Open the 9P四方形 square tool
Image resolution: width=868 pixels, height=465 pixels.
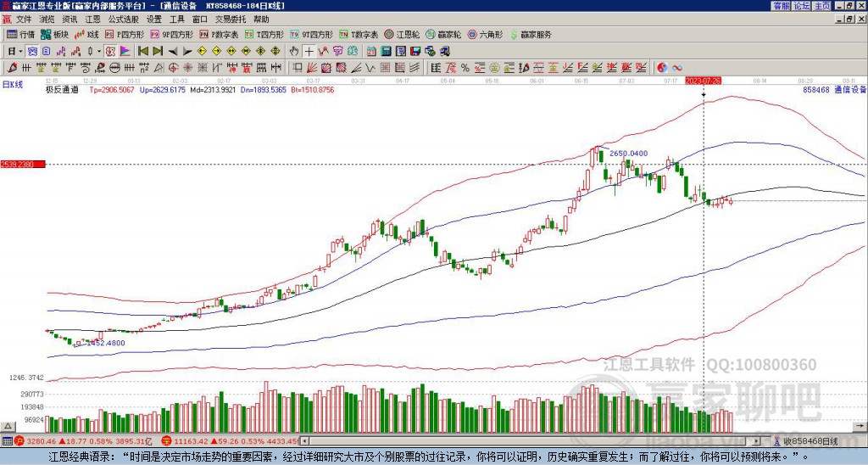171,34
